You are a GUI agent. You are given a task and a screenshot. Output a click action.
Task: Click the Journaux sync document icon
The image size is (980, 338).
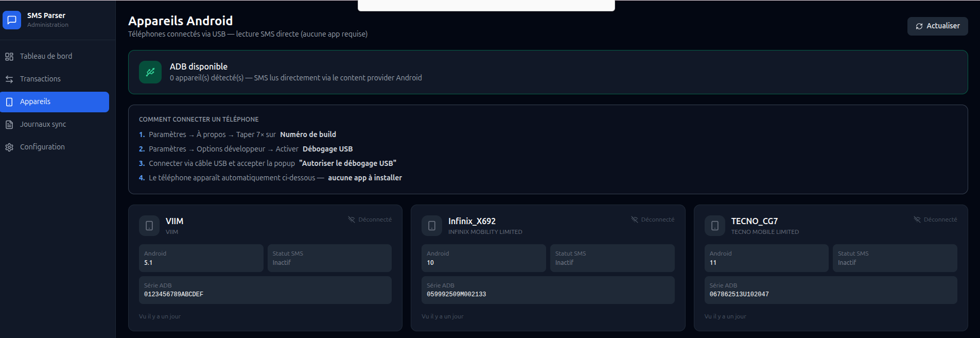(9, 125)
